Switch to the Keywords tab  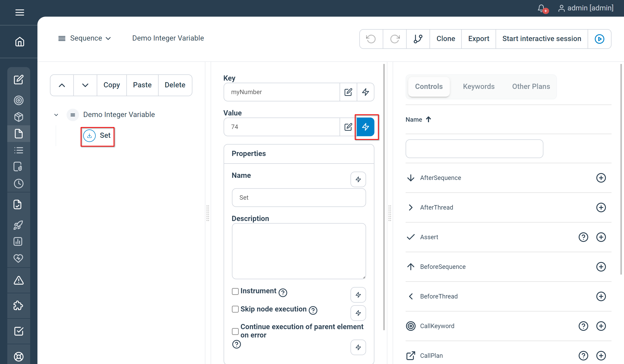point(478,86)
